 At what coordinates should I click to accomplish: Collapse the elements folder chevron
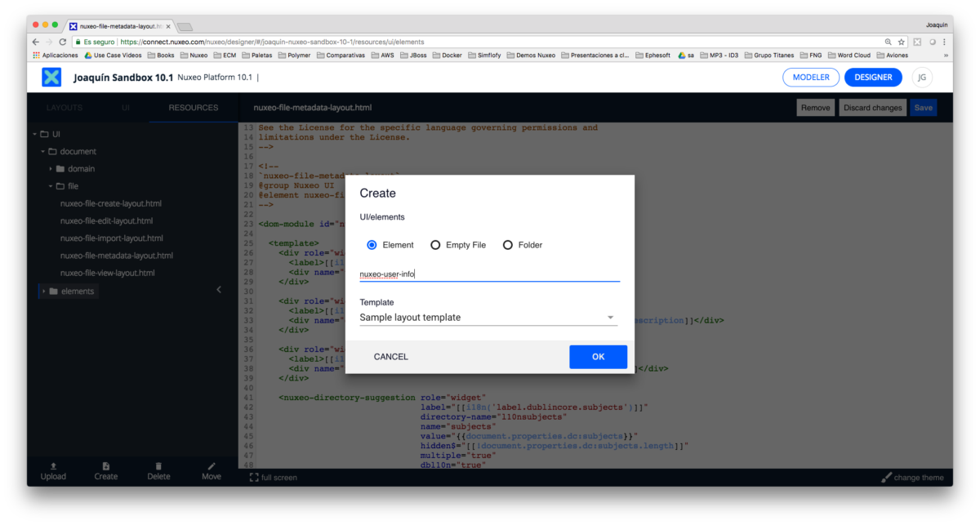[218, 289]
